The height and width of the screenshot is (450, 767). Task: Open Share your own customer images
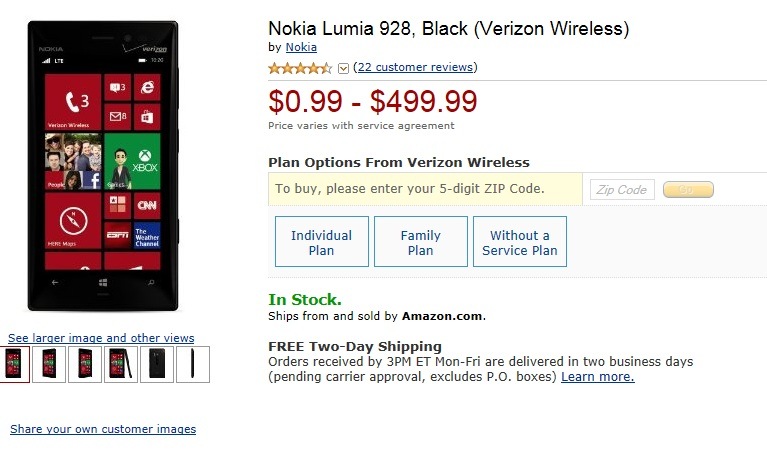click(x=103, y=429)
